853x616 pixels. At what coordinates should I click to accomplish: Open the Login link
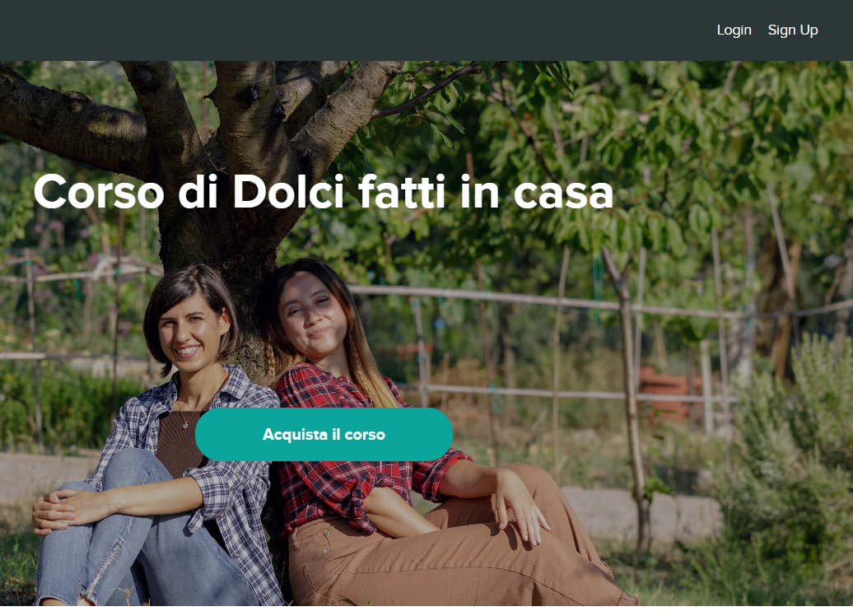pyautogui.click(x=734, y=30)
